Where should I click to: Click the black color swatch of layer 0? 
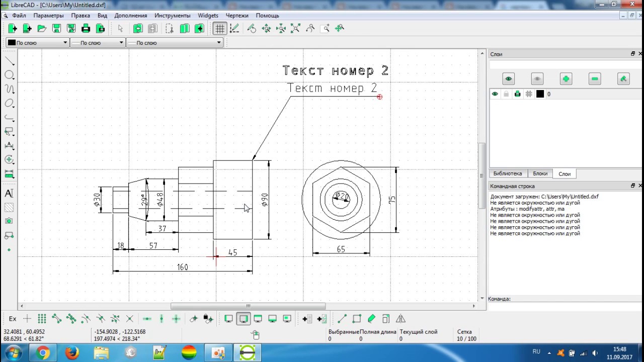[540, 94]
